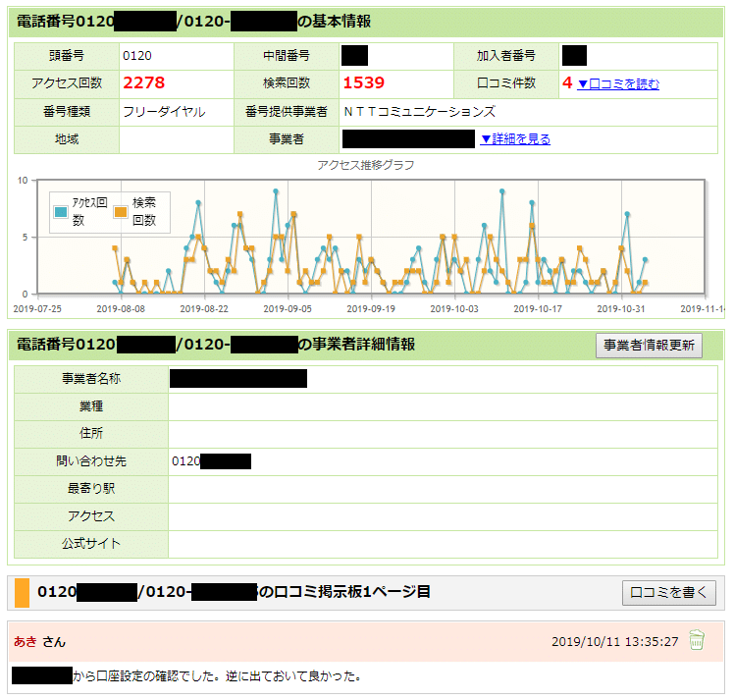Click the review timestamp 2019/10/11 13:35:27
The height and width of the screenshot is (700, 734).
[x=614, y=642]
